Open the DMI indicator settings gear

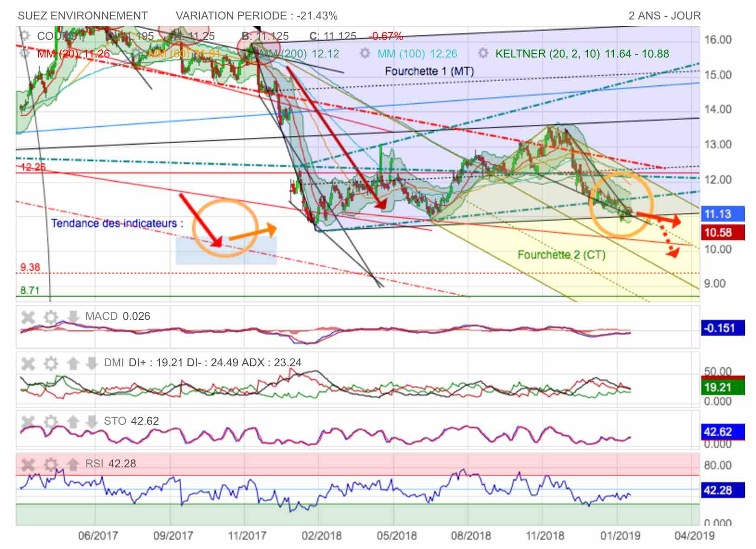click(51, 364)
